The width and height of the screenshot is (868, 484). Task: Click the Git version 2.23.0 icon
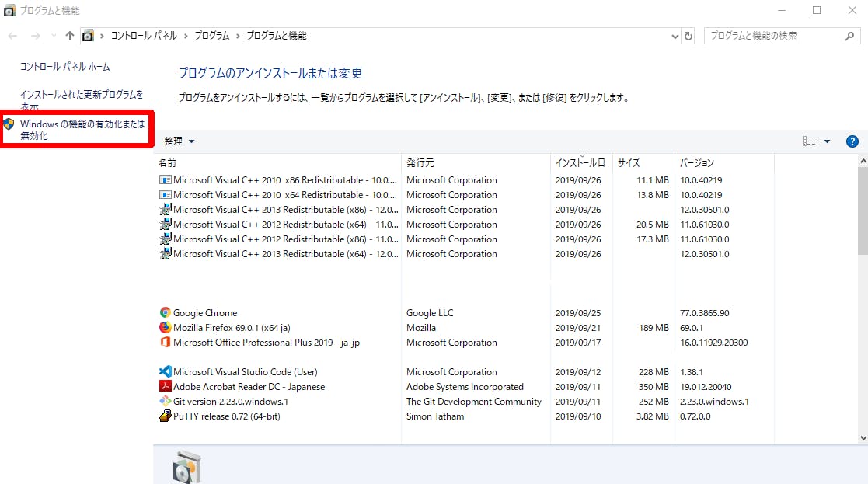(x=165, y=401)
